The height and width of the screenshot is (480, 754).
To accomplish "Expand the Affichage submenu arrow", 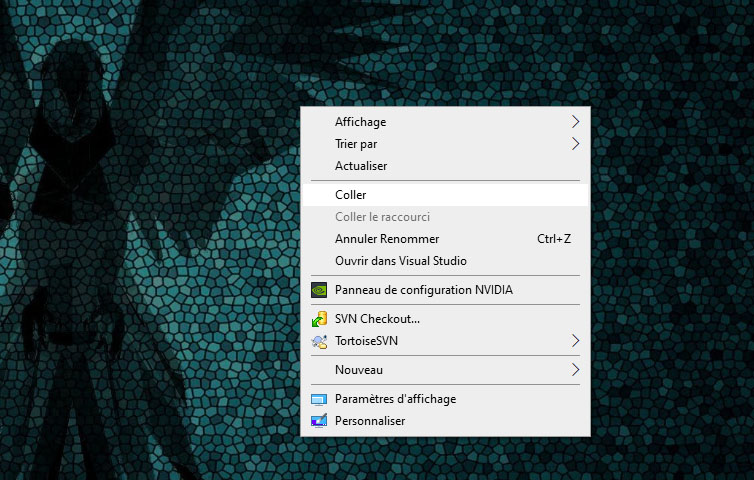I will [575, 122].
